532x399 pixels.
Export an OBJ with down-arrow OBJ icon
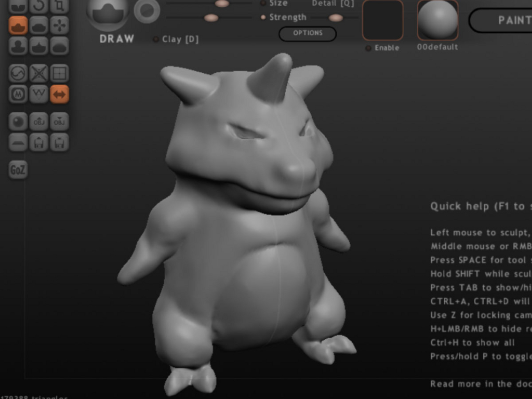59,122
